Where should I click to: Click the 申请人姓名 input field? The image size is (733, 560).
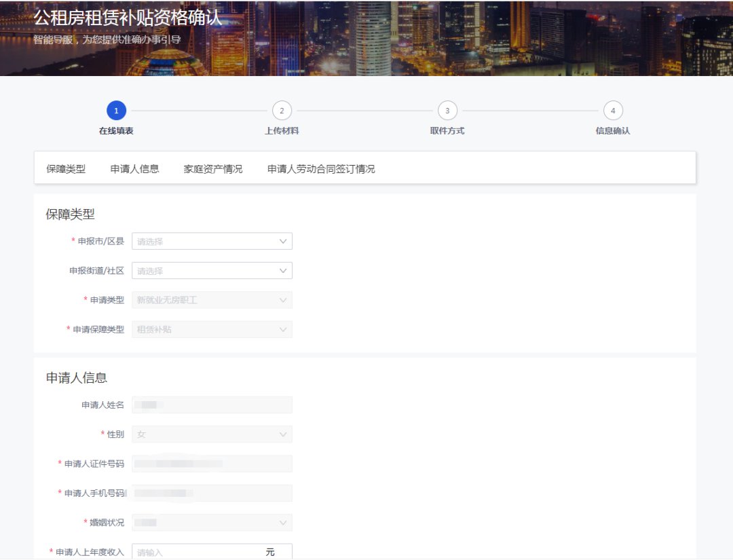212,405
